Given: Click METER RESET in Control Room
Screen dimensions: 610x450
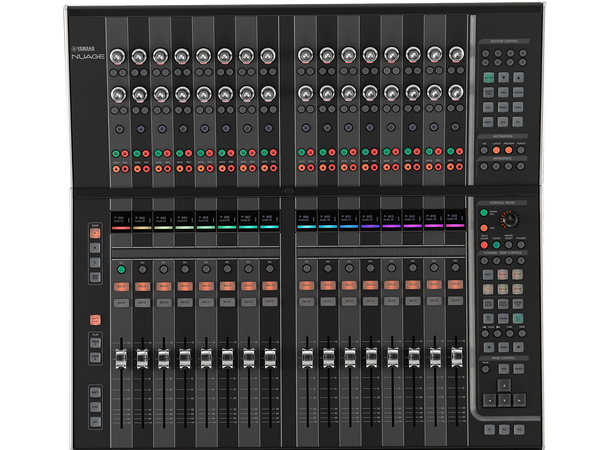Looking at the screenshot, I should pos(508,245).
